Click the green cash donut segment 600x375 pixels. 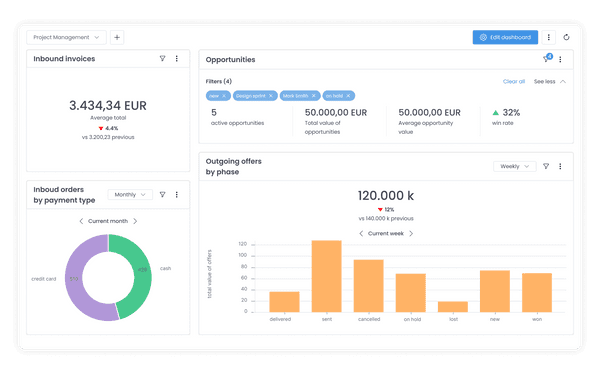pos(142,270)
